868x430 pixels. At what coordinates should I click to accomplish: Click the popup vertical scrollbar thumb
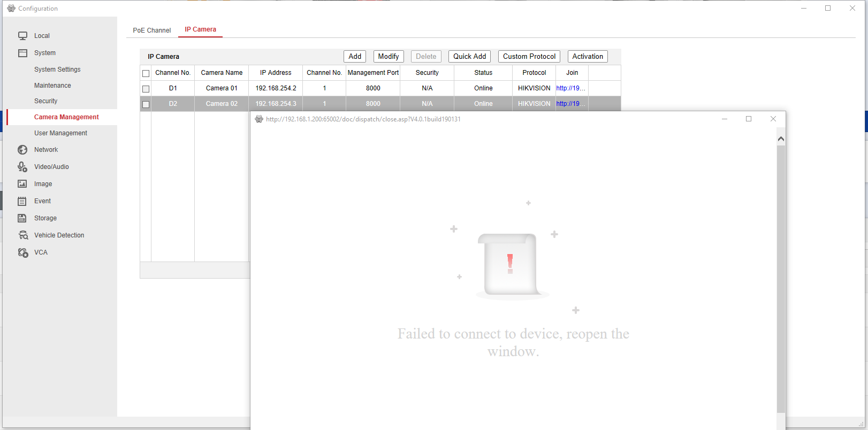781,279
